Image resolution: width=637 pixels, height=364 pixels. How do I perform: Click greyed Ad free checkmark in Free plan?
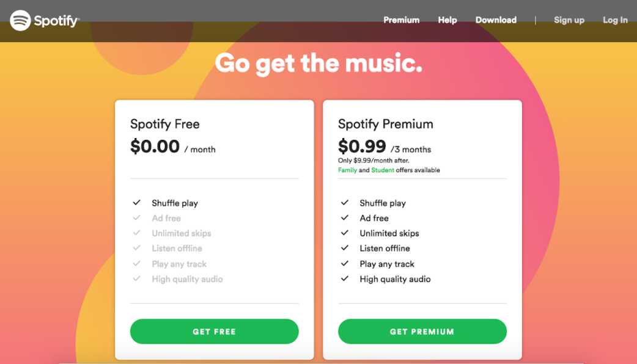click(x=136, y=218)
